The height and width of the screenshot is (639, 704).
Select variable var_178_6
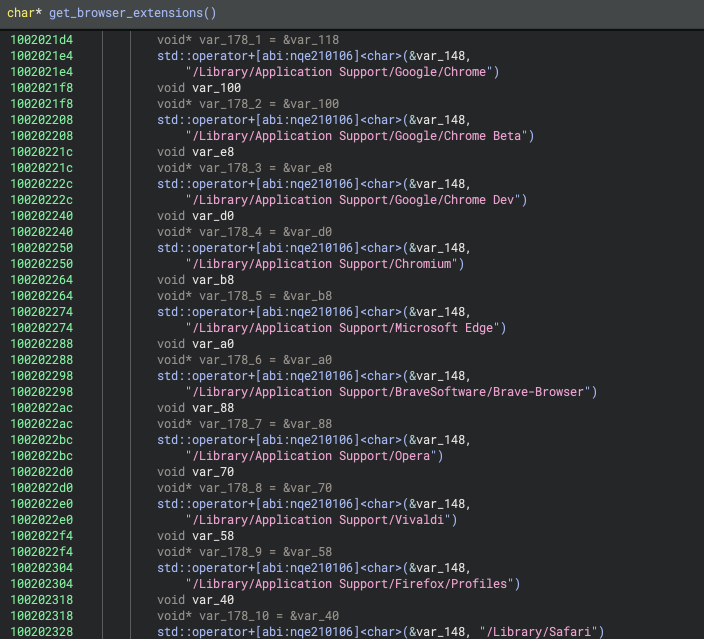230,360
